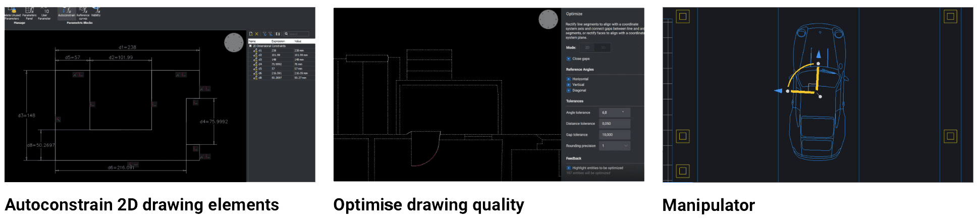Open the Angle tolerance dropdown

(x=614, y=113)
